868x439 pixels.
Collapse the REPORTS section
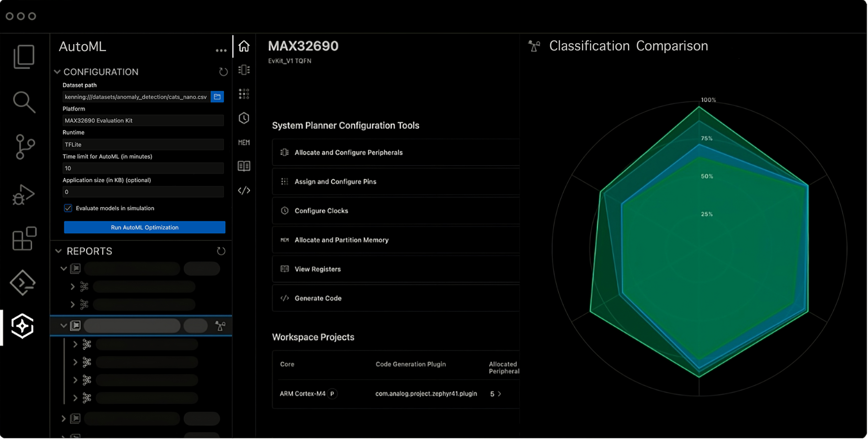pyautogui.click(x=59, y=251)
